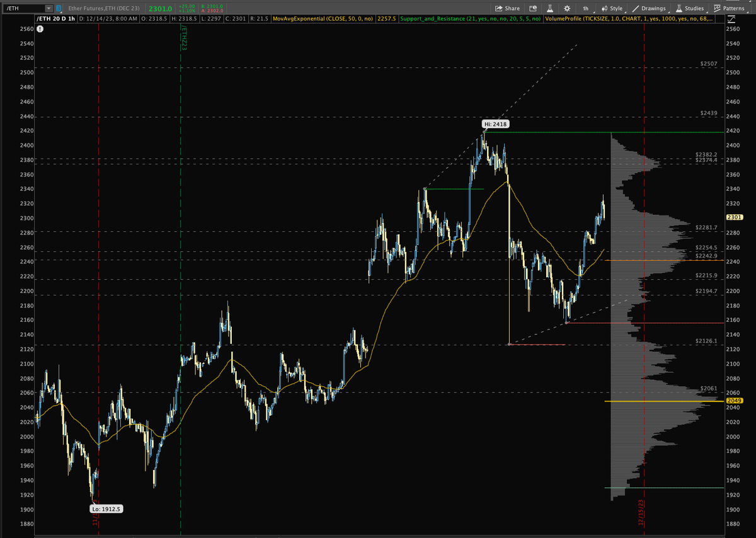Click the Support_and_Resistance study label
The width and height of the screenshot is (756, 538).
pos(471,19)
